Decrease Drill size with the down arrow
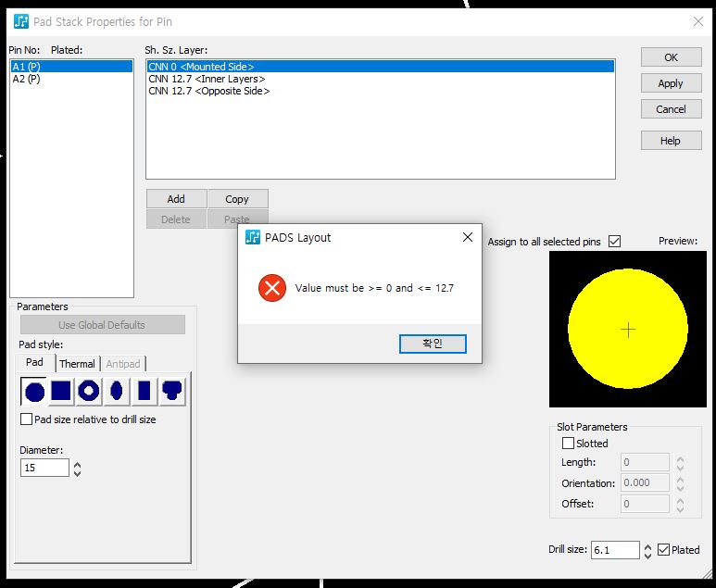The width and height of the screenshot is (716, 588). tap(647, 555)
